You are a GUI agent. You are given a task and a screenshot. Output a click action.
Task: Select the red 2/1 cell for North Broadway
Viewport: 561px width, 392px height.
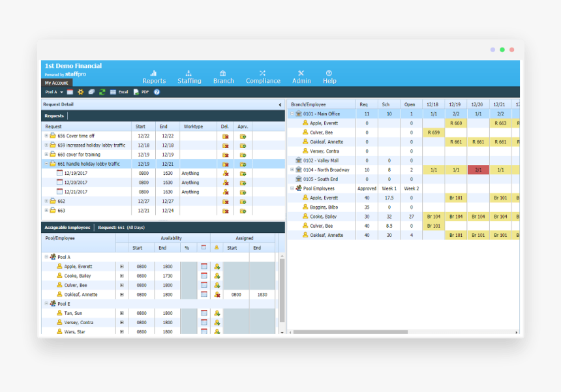click(478, 170)
